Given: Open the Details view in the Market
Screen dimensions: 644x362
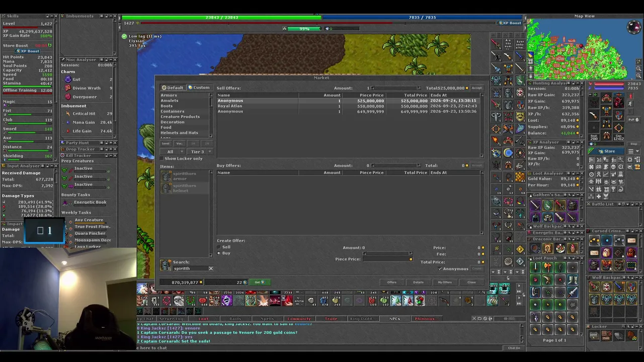Looking at the screenshot, I should (418, 282).
